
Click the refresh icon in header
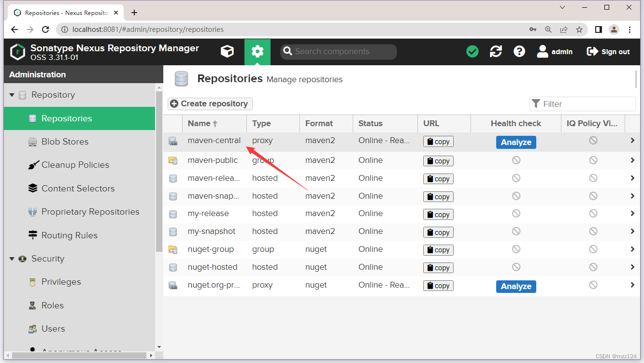[x=496, y=51]
